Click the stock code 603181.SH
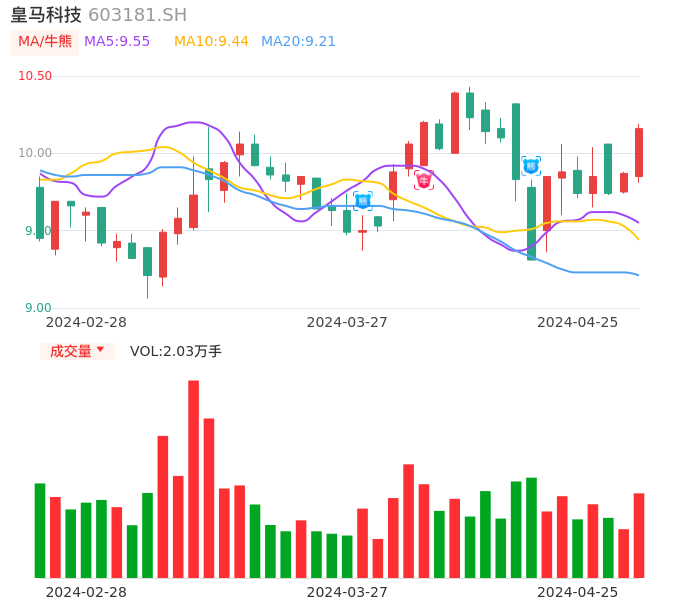The image size is (686, 606). point(137,15)
